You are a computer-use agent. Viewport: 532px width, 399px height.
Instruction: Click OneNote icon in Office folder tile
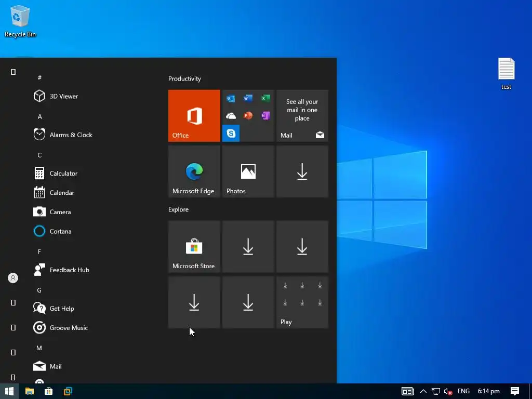pos(265,116)
